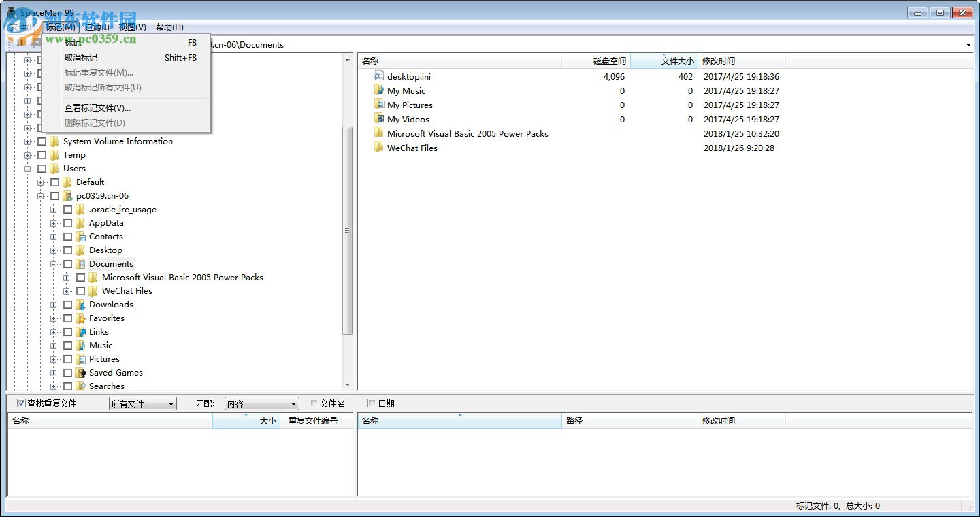Check the Desktop folder checkbox in tree

point(67,250)
